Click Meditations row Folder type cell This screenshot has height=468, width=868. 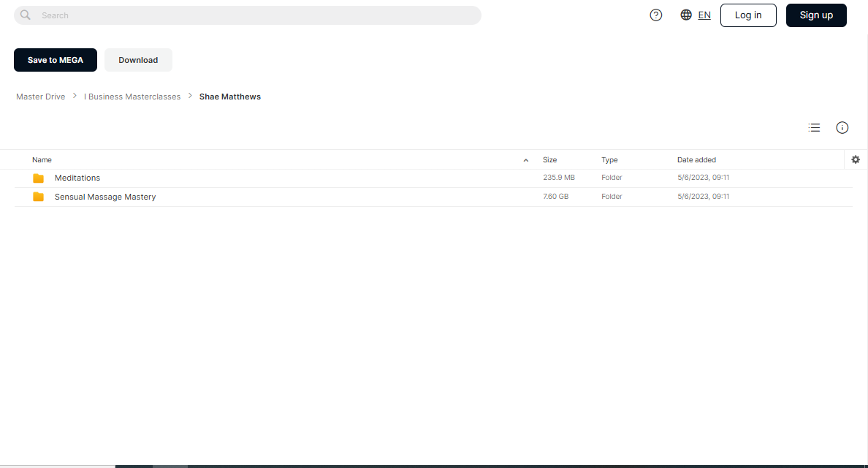[612, 177]
